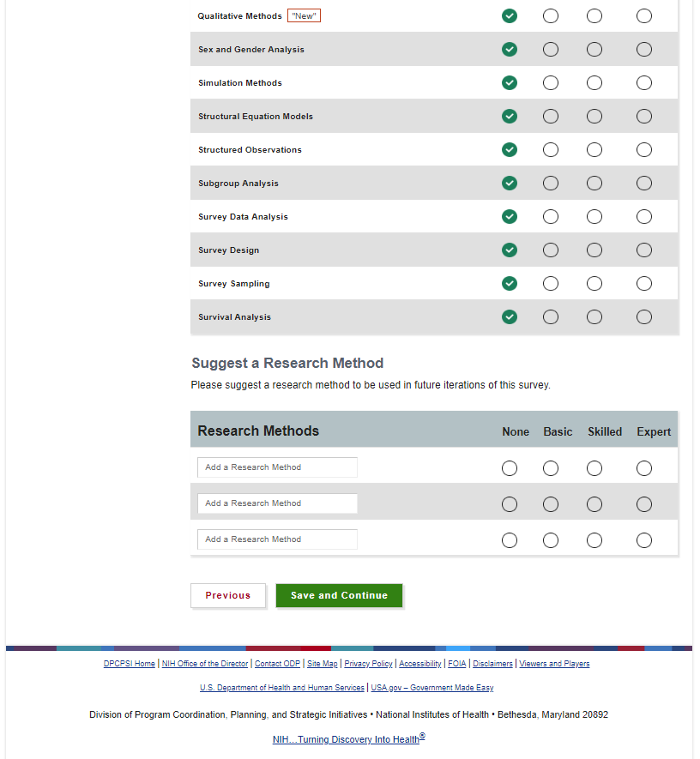Open the Privacy Policy link
This screenshot has width=700, height=759.
click(x=368, y=664)
